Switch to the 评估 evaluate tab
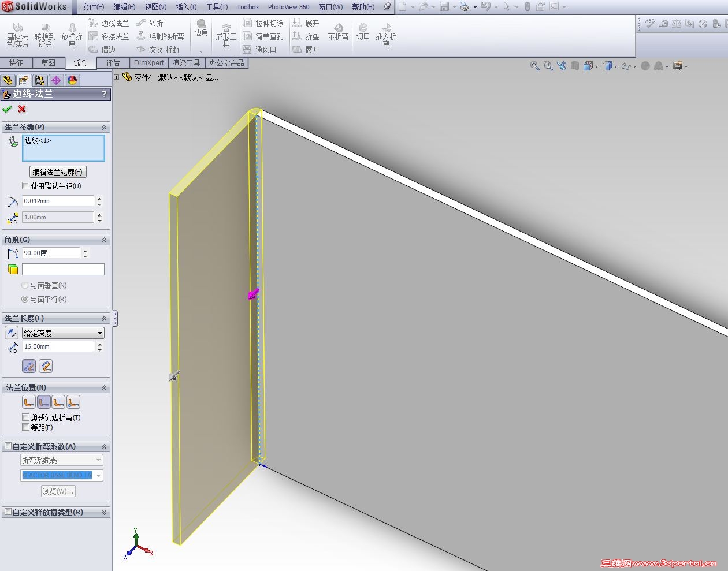This screenshot has width=728, height=571. (x=113, y=63)
